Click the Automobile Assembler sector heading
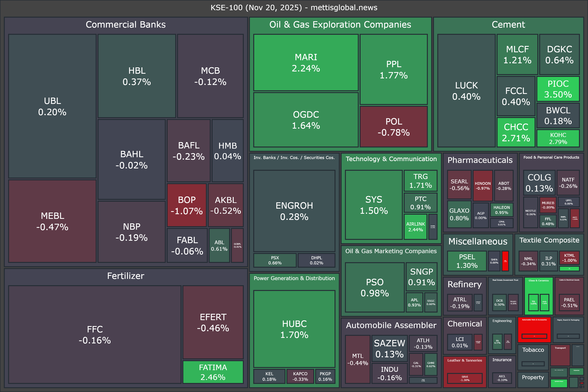This screenshot has width=588, height=392. (391, 325)
